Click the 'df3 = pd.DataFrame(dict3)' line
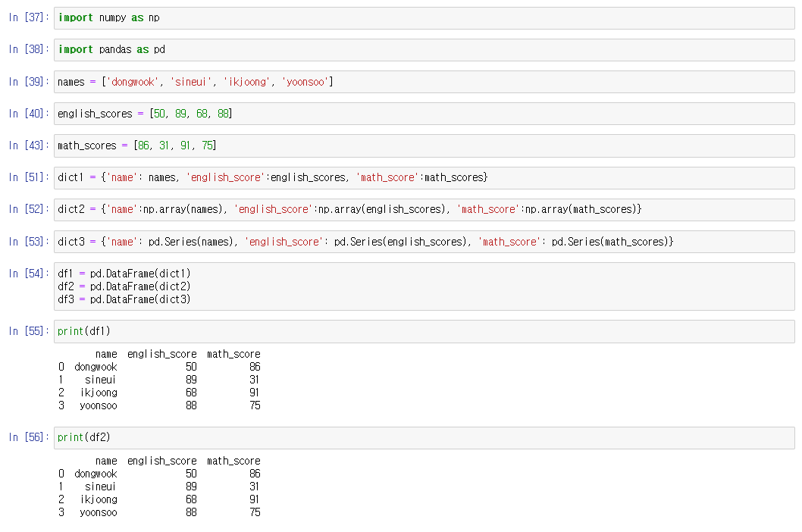The image size is (802, 532). coord(124,299)
